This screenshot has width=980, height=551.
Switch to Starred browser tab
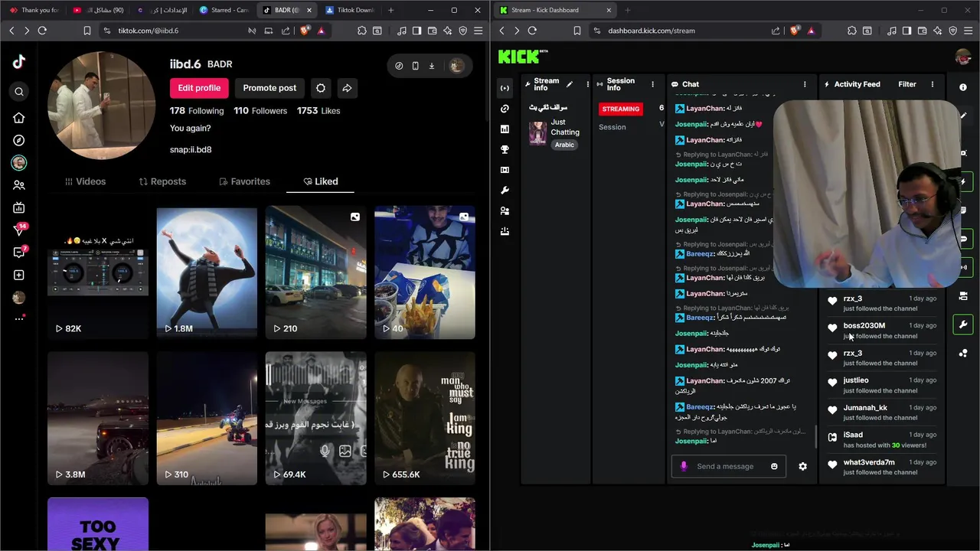[224, 10]
